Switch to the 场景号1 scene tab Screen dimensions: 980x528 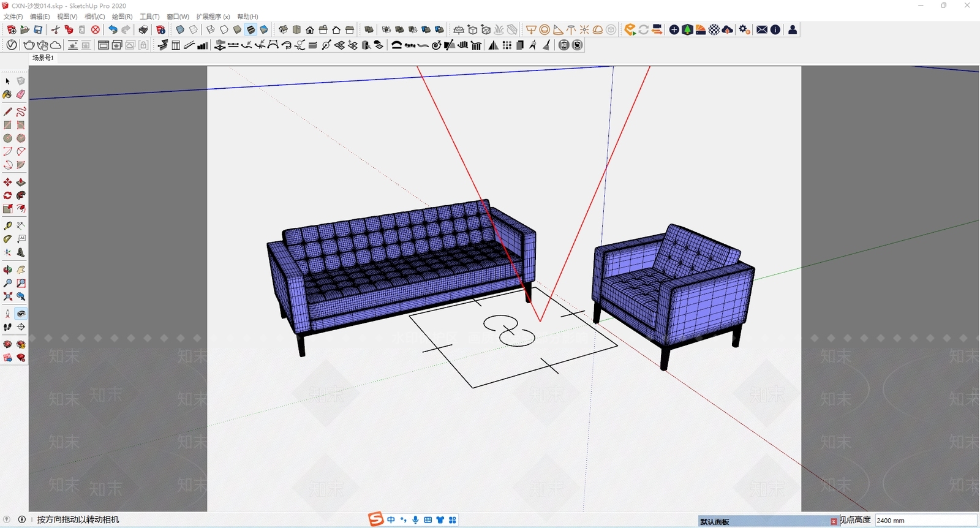point(43,58)
